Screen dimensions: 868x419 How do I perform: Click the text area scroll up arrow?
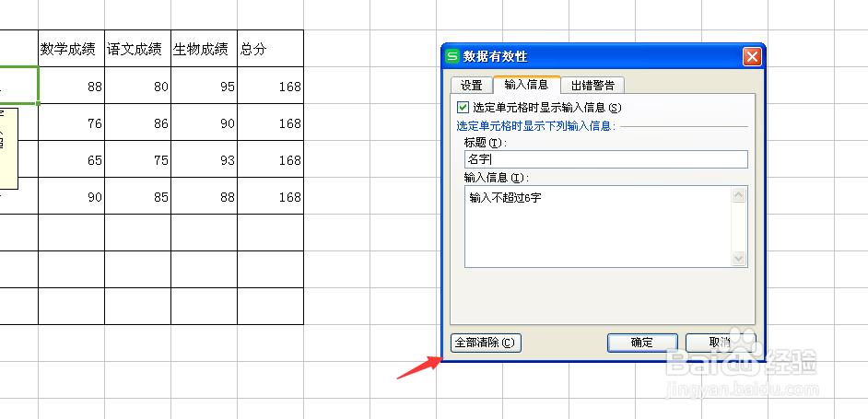coord(738,195)
